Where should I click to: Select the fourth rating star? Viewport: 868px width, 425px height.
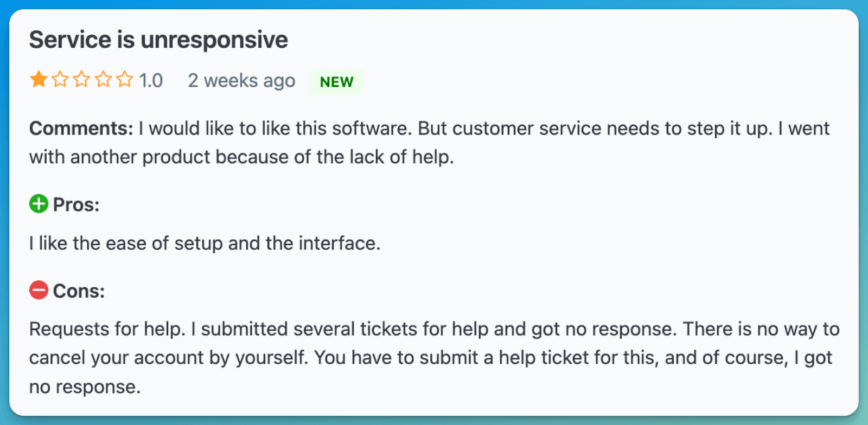103,80
